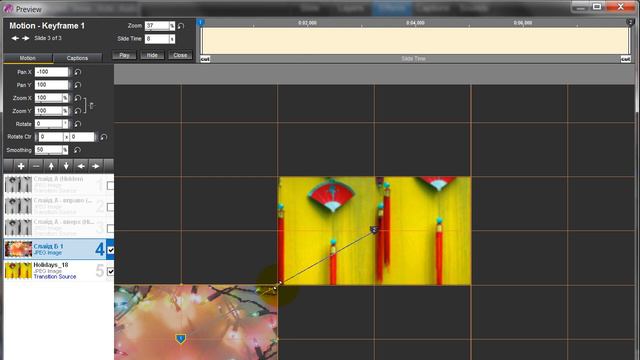Click the Close button in panel
Screen dimensions: 640x360
[180, 55]
